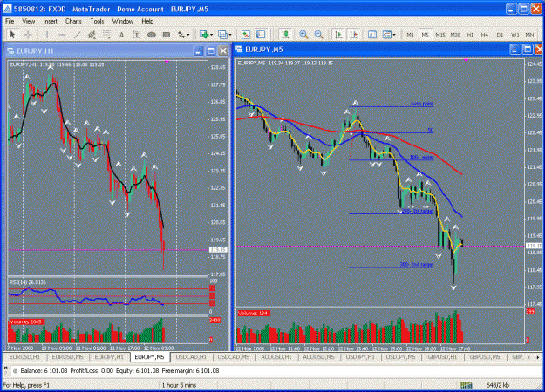Select the equidistant channel tool
Viewport: 545px width, 392px height.
click(92, 34)
